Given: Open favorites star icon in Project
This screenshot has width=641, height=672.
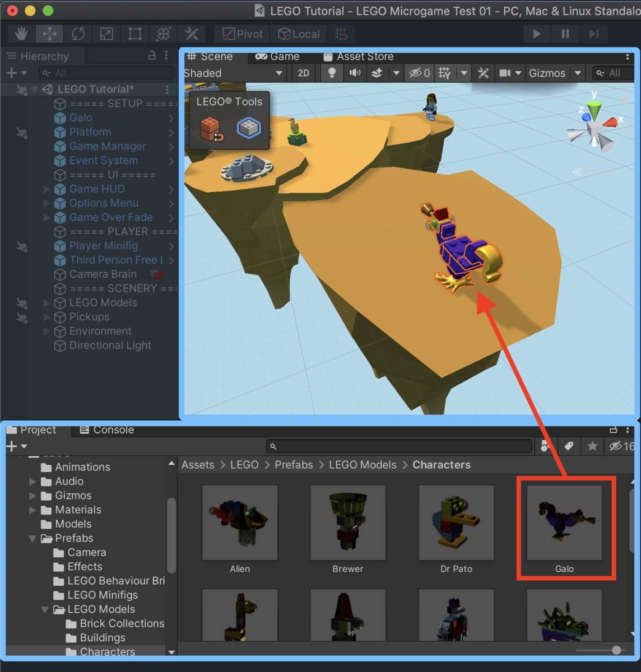Looking at the screenshot, I should pyautogui.click(x=592, y=446).
